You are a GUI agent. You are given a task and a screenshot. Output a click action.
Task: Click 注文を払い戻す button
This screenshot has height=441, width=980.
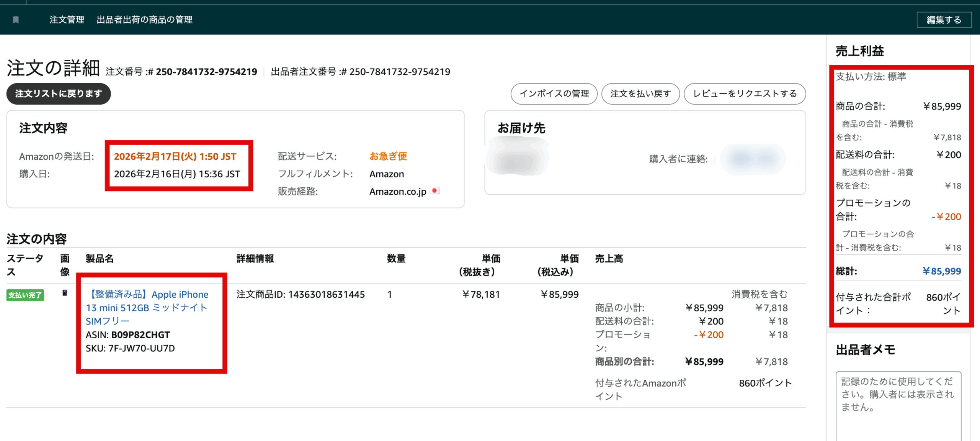click(x=640, y=94)
